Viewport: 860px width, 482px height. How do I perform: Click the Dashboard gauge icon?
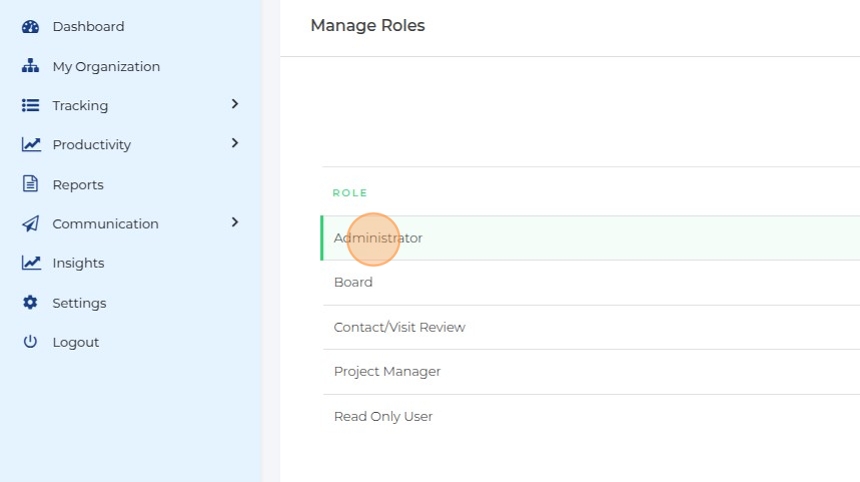30,27
